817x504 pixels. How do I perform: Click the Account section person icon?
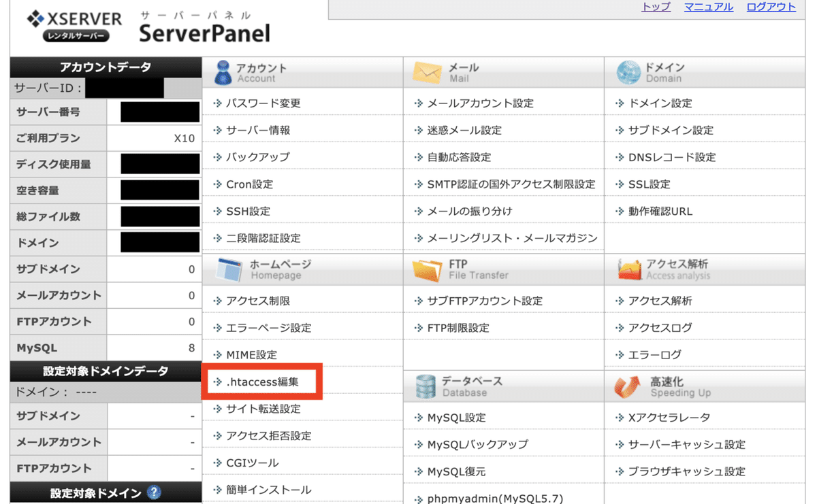point(223,73)
